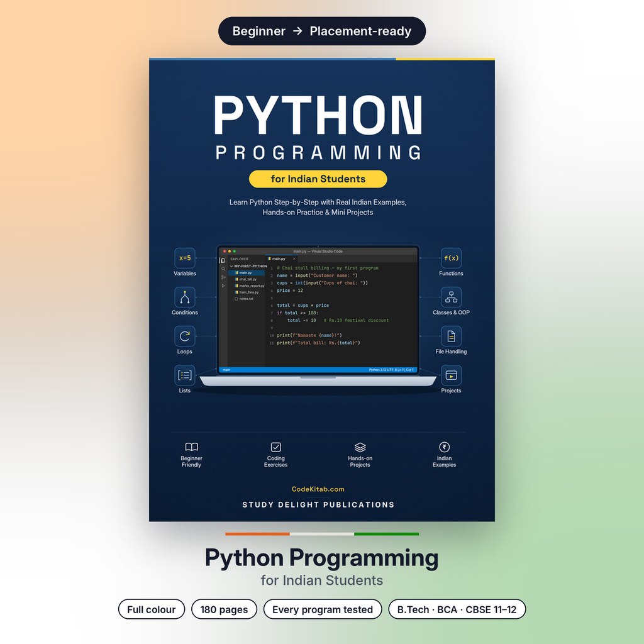Click the 'Chai stall billing' comment line
This screenshot has height=644, width=644.
pos(327,268)
